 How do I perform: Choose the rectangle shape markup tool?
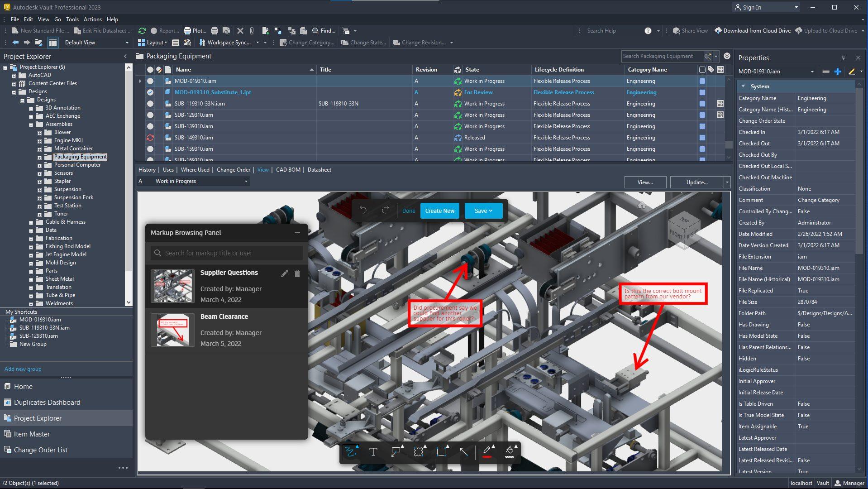[441, 452]
